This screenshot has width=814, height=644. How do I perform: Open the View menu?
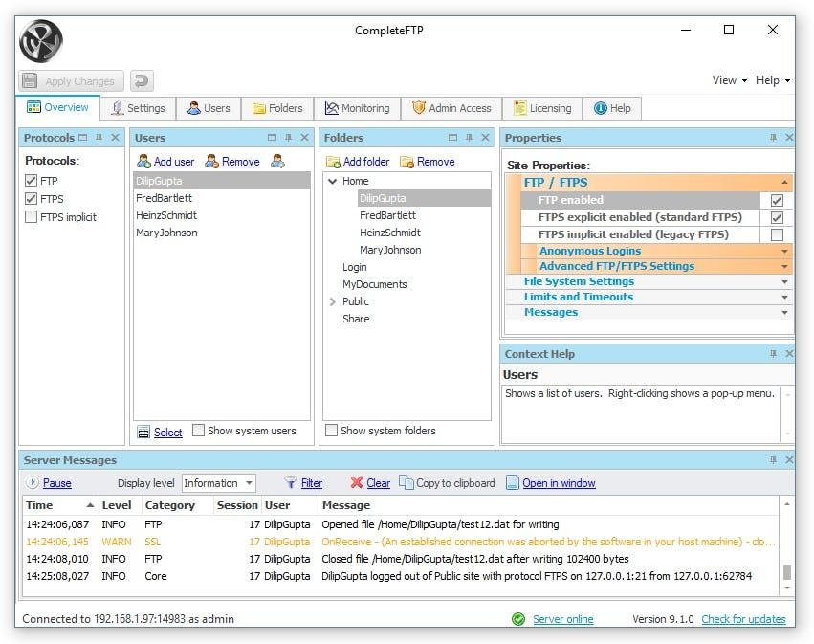[x=729, y=80]
